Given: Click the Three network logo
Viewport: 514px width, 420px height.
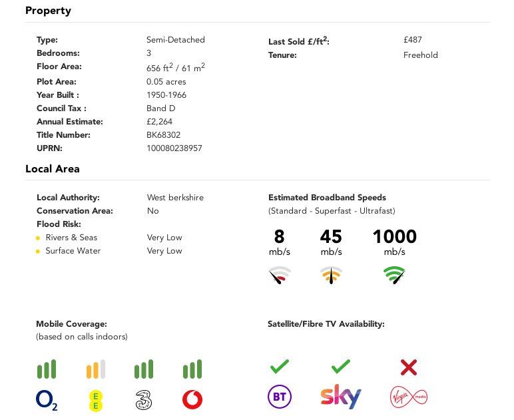Looking at the screenshot, I should pos(144,400).
